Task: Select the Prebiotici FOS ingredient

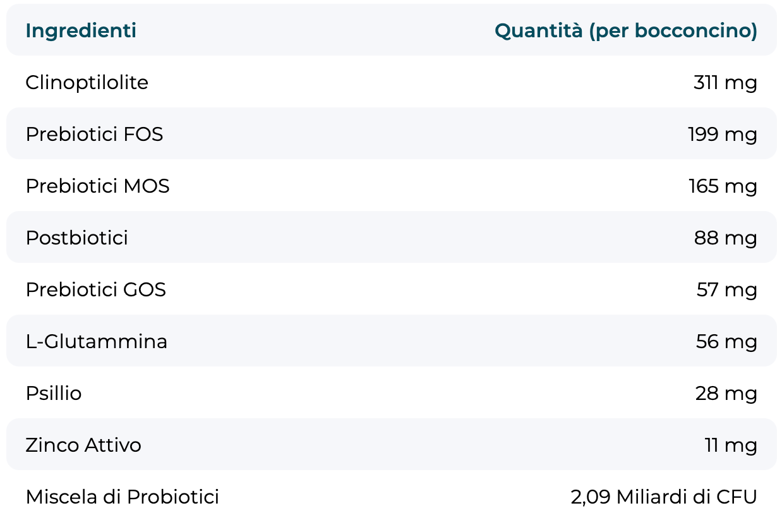Action: (94, 134)
